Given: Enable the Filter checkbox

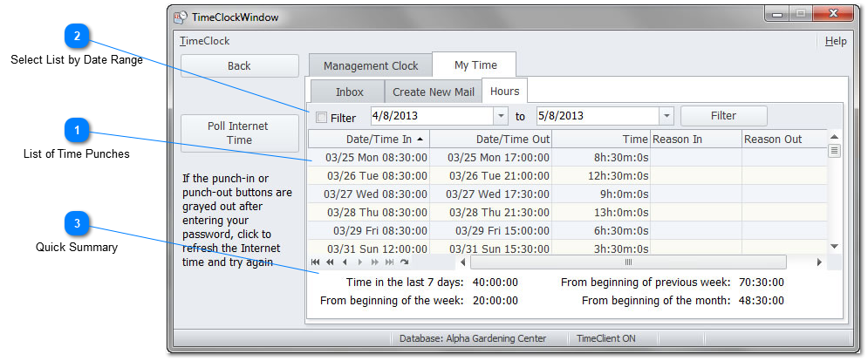Looking at the screenshot, I should (321, 118).
